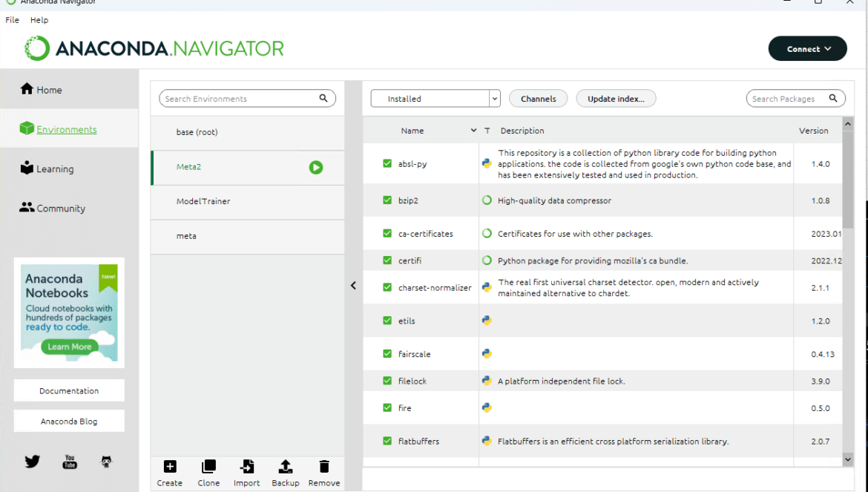The image size is (868, 492).
Task: Open Anaconda's Twitter page via bird icon
Action: point(32,461)
